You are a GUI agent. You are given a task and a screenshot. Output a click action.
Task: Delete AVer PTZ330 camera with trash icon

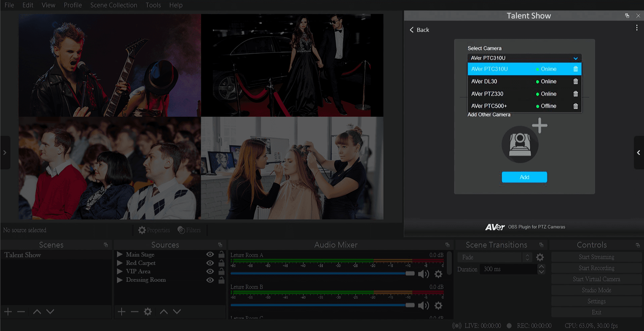pyautogui.click(x=576, y=94)
